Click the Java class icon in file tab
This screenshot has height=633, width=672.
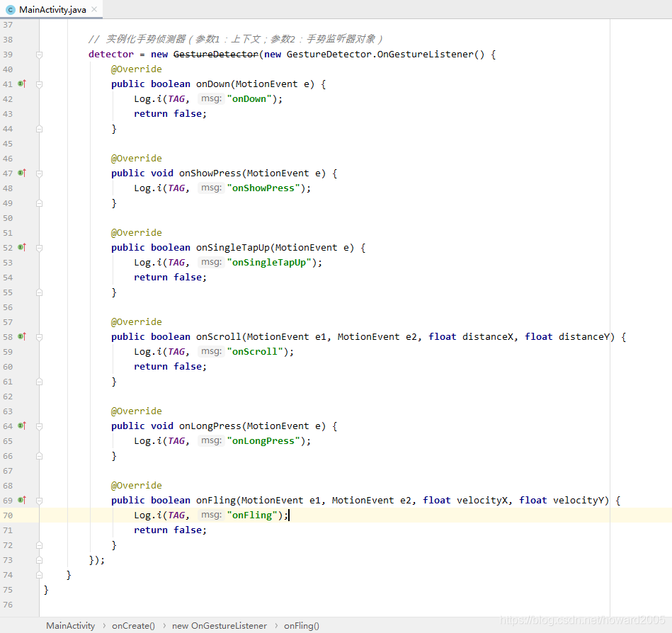(x=11, y=10)
